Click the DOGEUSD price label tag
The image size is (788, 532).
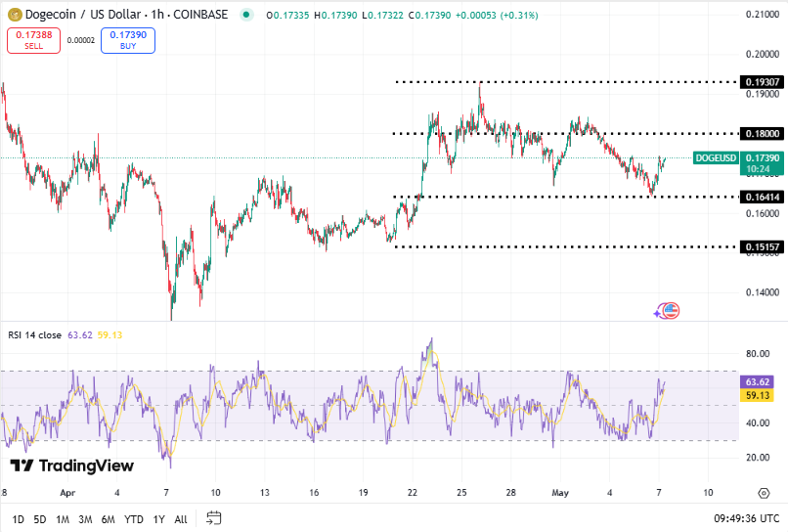(x=716, y=158)
